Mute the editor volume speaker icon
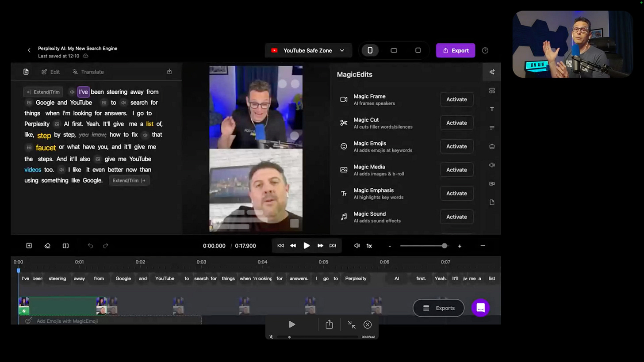 (x=357, y=246)
